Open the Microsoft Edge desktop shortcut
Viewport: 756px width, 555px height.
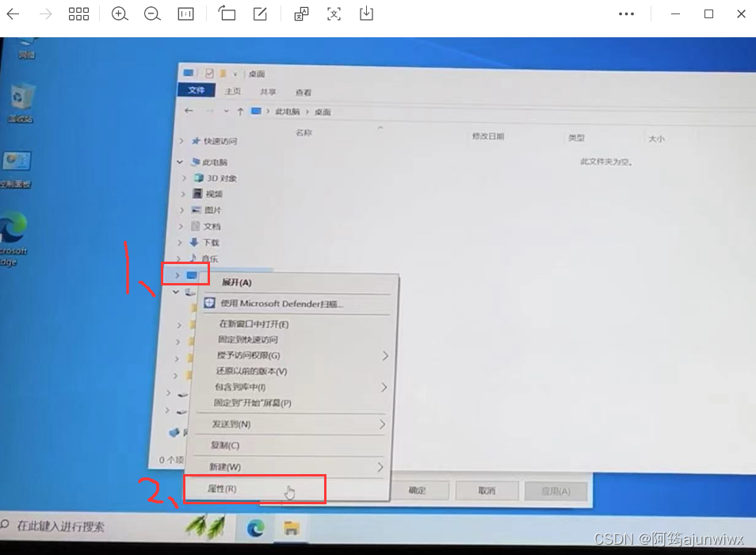pyautogui.click(x=13, y=239)
